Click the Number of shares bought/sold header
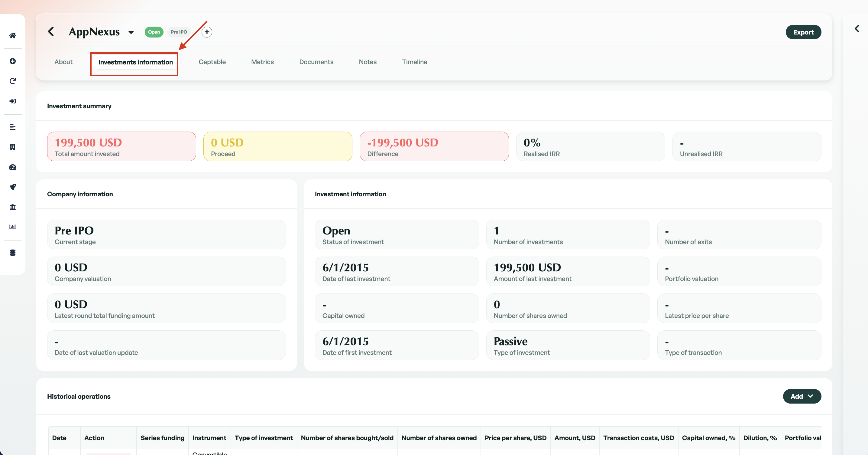This screenshot has height=455, width=868. (347, 438)
